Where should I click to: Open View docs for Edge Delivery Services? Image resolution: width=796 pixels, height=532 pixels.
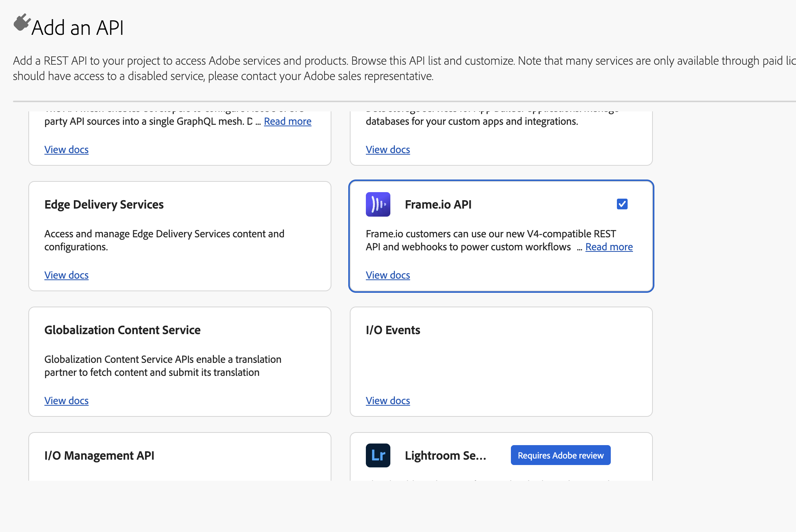point(67,275)
